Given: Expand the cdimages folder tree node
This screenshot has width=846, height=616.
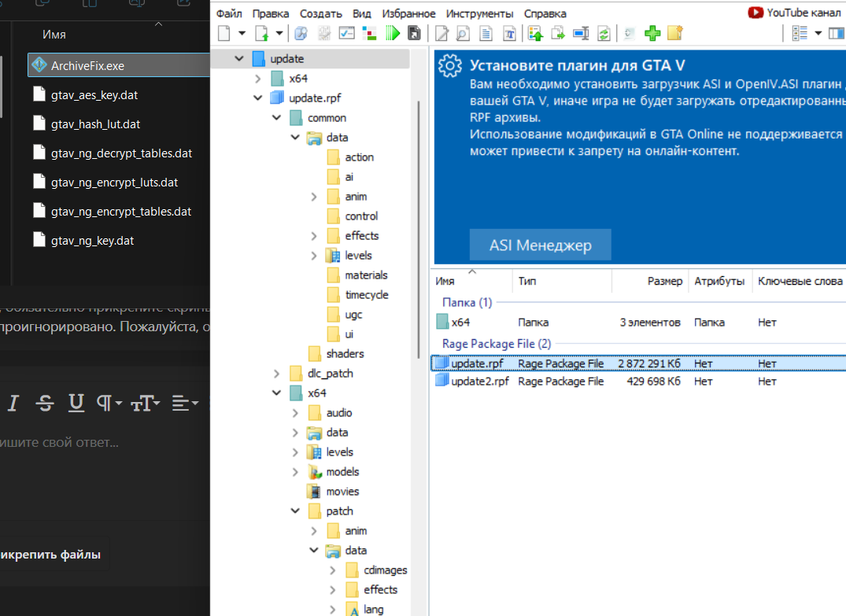Looking at the screenshot, I should point(333,570).
